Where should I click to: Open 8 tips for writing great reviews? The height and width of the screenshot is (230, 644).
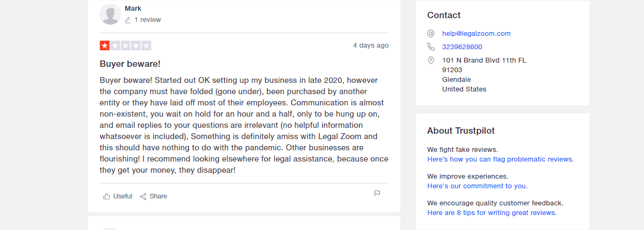click(x=492, y=213)
